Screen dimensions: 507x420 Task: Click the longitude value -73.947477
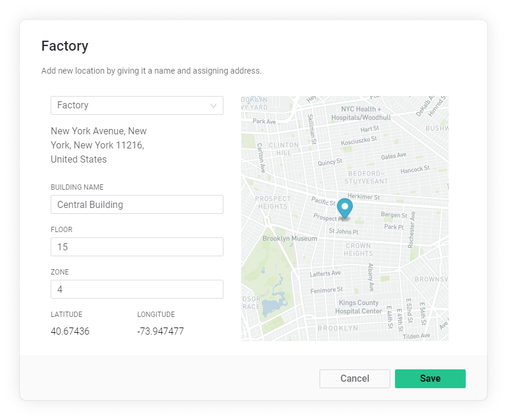pyautogui.click(x=160, y=332)
